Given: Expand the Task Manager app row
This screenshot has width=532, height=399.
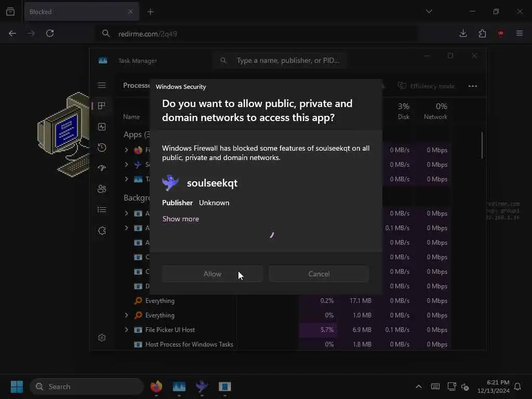Looking at the screenshot, I should coord(127,179).
